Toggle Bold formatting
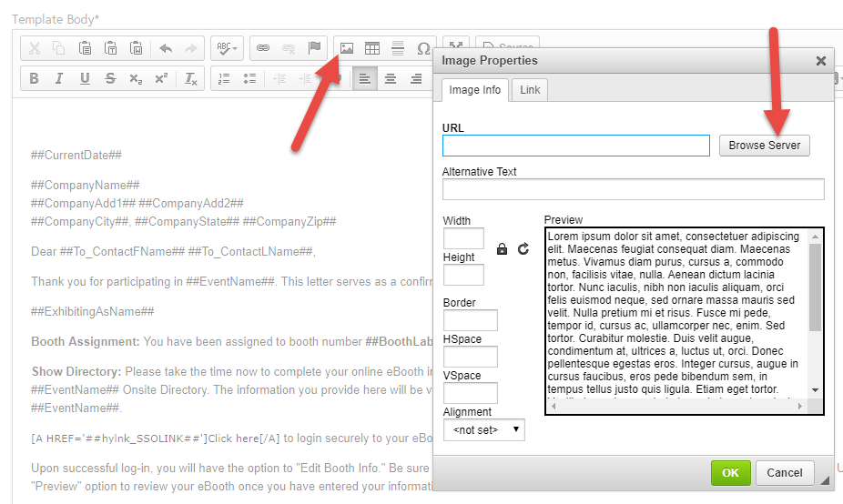The image size is (843, 504). pyautogui.click(x=35, y=79)
